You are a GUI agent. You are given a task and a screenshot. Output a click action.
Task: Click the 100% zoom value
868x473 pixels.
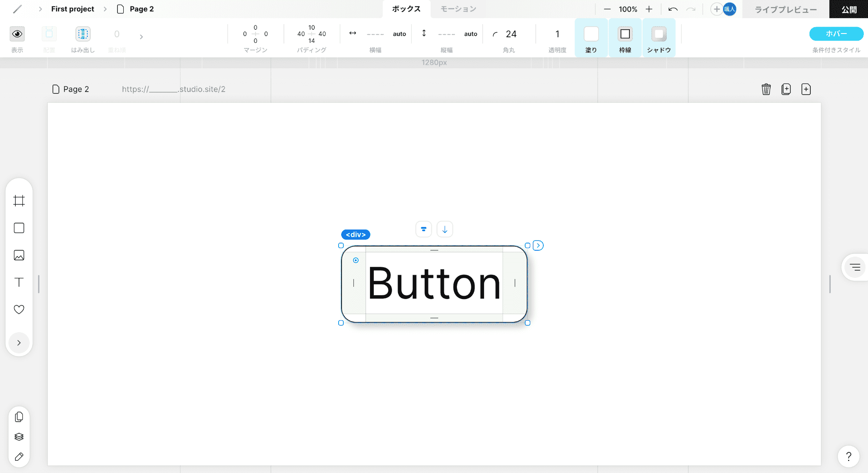(628, 9)
